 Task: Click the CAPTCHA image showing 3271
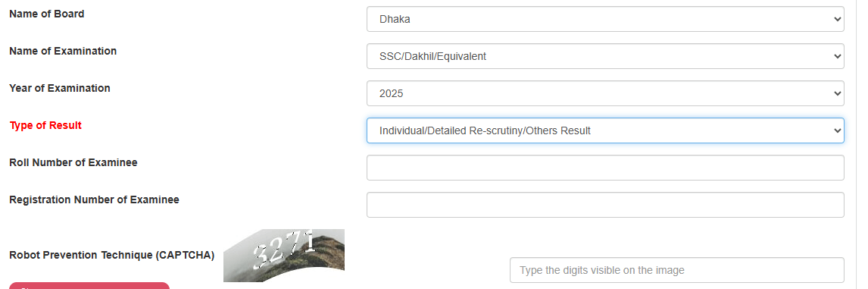284,256
